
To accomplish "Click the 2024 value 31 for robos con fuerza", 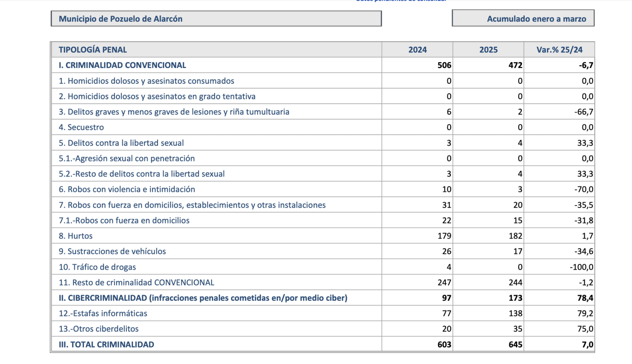I will coord(447,205).
